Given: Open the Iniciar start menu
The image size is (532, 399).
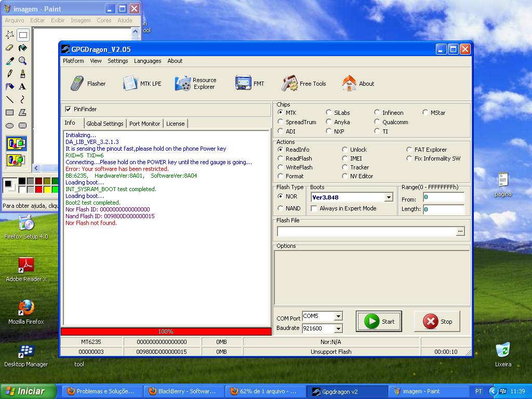Looking at the screenshot, I should click(x=28, y=391).
